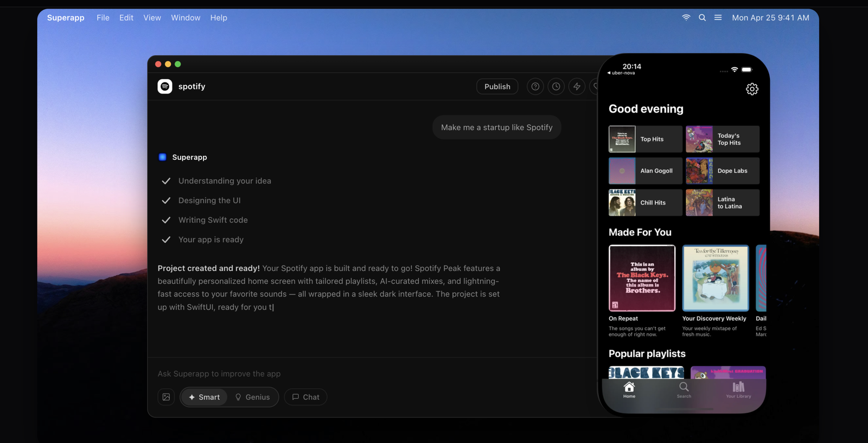Image resolution: width=868 pixels, height=443 pixels.
Task: Open the View menu
Action: [152, 17]
